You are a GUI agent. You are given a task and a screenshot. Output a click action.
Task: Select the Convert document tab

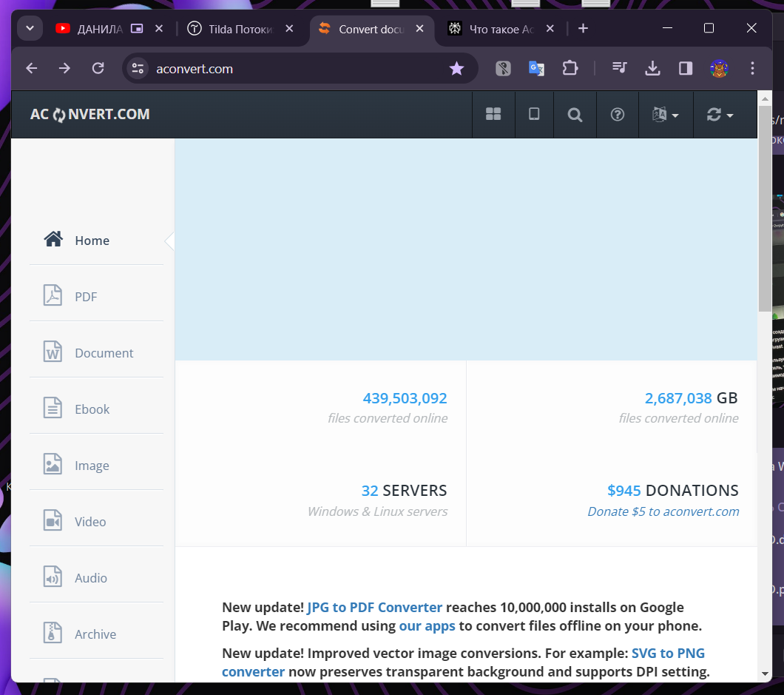click(x=372, y=29)
